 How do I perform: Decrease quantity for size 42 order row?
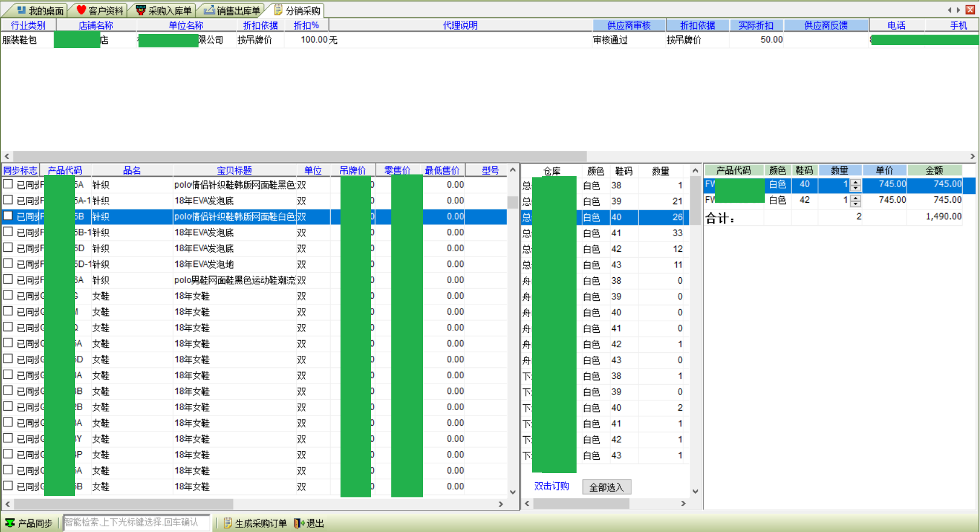click(856, 203)
